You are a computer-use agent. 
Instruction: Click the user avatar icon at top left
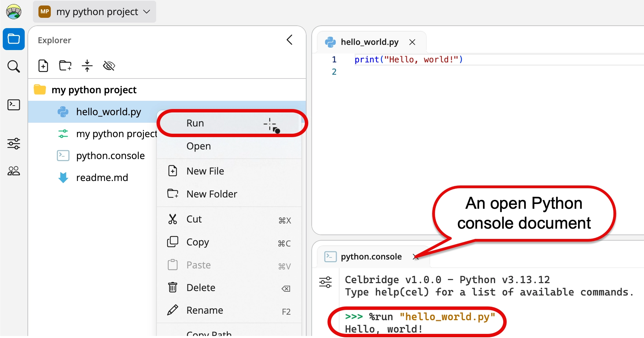click(x=14, y=12)
